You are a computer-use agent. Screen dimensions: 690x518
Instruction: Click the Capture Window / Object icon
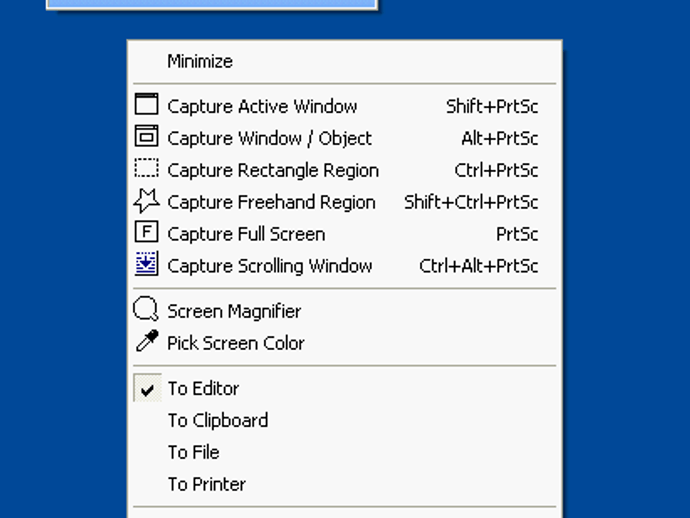click(x=146, y=137)
